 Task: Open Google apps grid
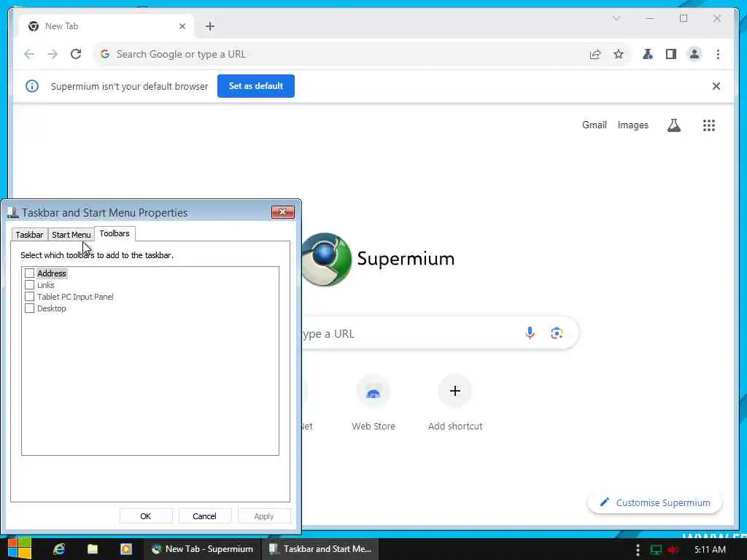(709, 125)
